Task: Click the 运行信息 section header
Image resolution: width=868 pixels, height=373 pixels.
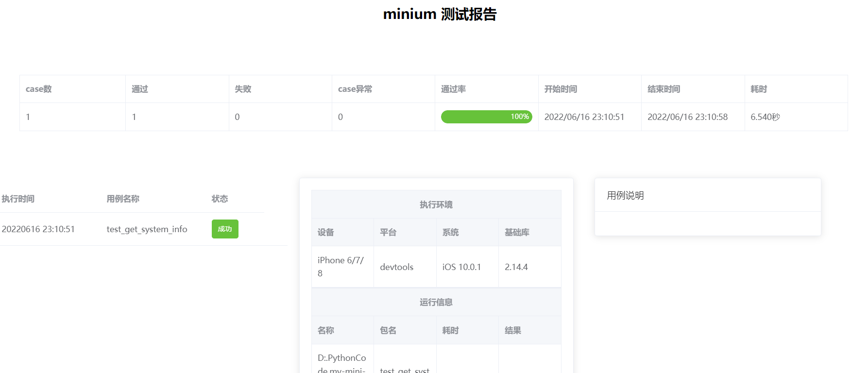Action: tap(436, 302)
